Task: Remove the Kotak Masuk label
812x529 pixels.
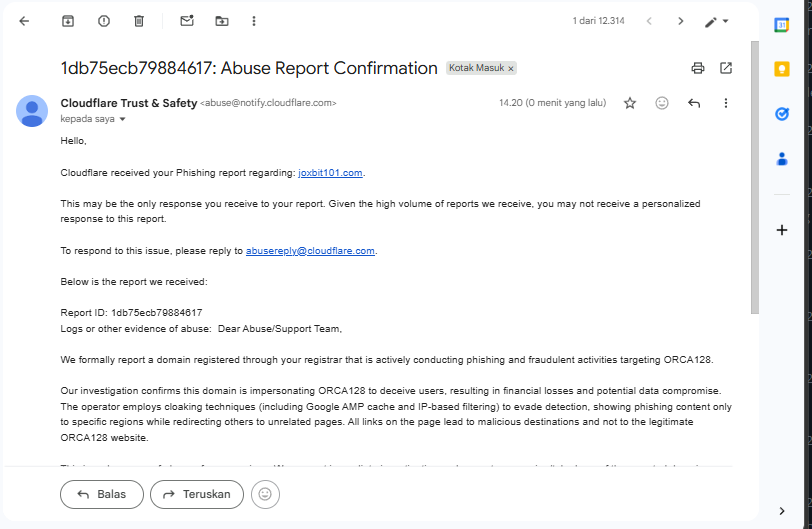Action: 511,69
